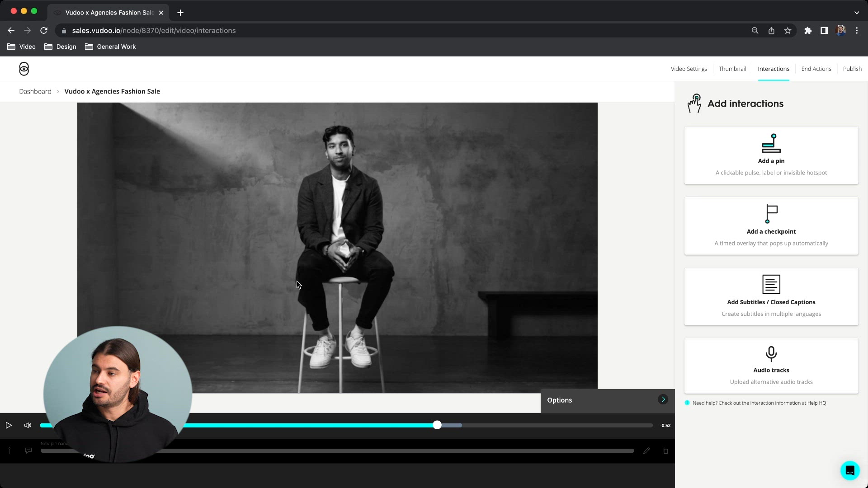
Task: Go forward in browser history
Action: (x=28, y=30)
